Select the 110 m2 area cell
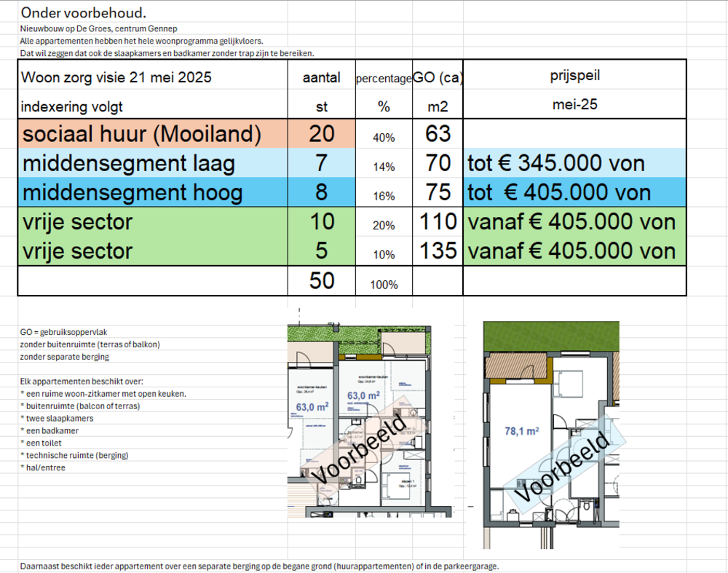 point(438,221)
